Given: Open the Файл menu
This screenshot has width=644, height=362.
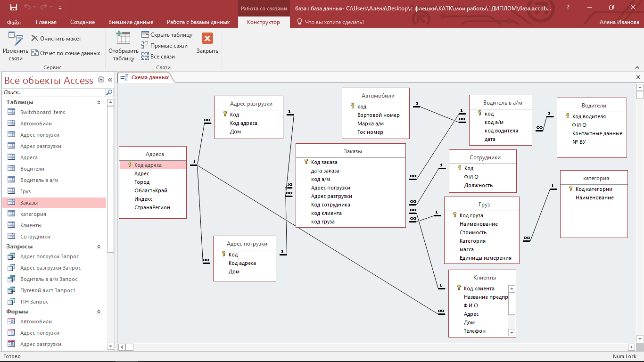Looking at the screenshot, I should point(14,22).
